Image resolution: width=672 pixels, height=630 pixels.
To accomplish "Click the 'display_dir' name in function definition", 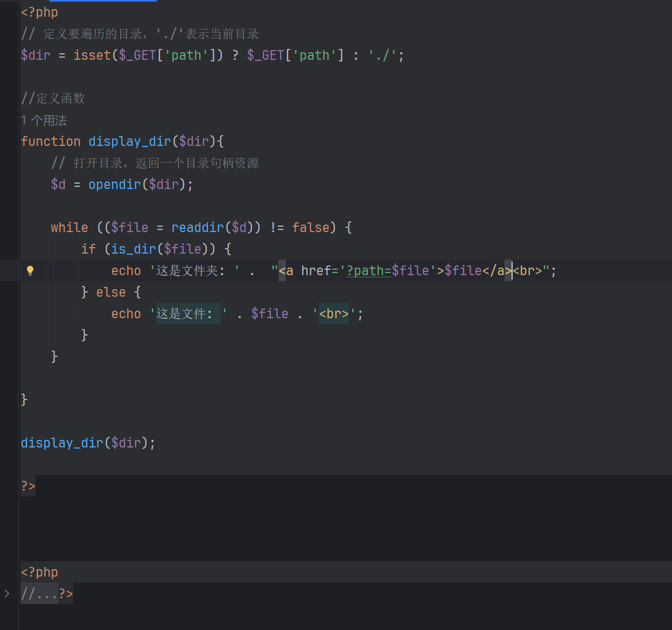I will [130, 141].
